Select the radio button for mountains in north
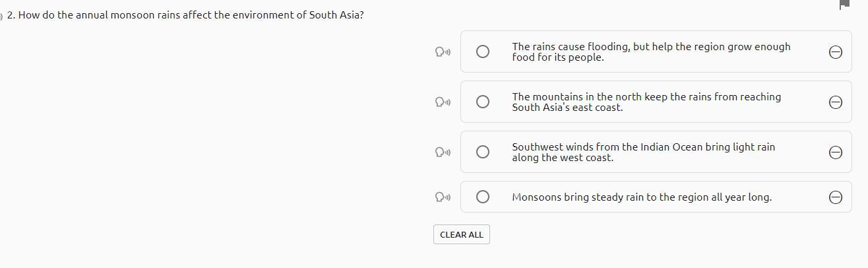Image resolution: width=868 pixels, height=268 pixels. tap(483, 102)
